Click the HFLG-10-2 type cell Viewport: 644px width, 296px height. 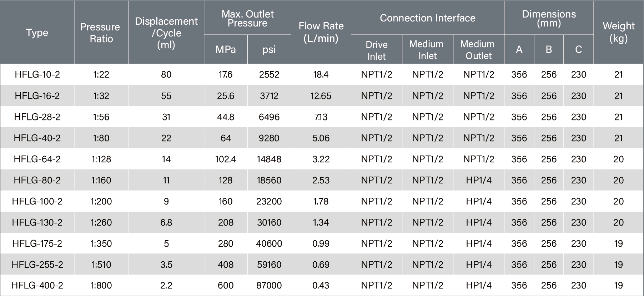37,74
